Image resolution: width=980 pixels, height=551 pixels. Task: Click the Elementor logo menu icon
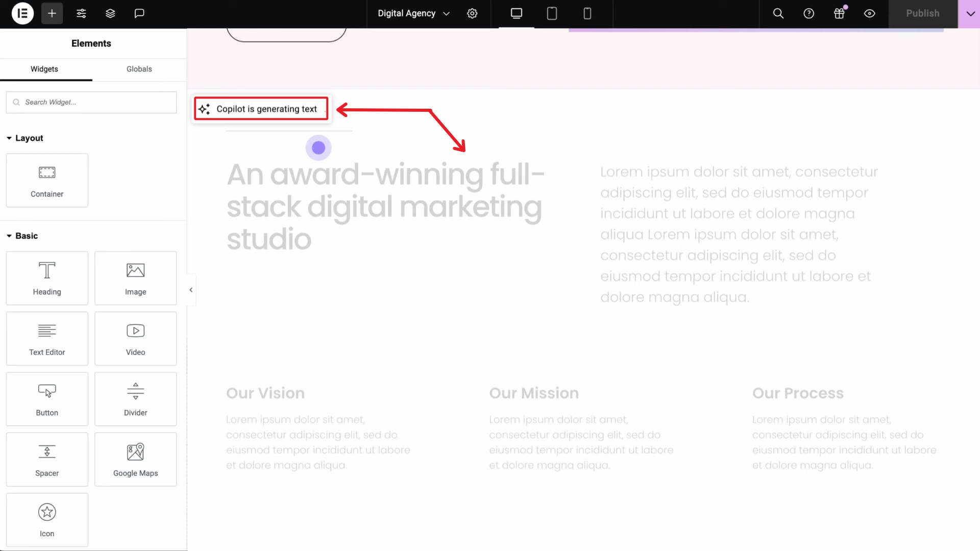[x=22, y=13]
